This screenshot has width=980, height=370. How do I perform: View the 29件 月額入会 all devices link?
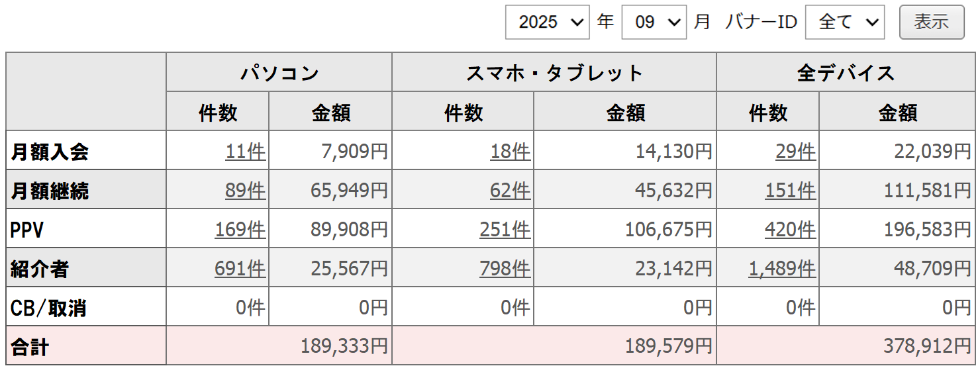(x=795, y=152)
